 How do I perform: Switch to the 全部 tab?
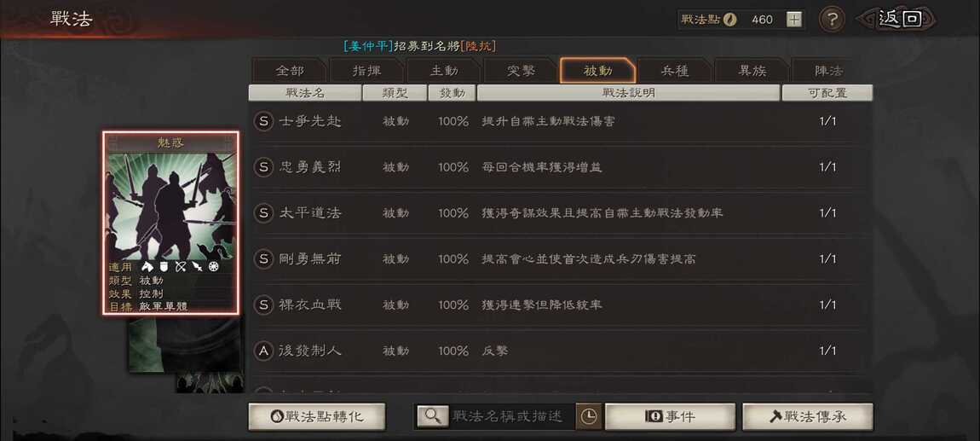click(290, 71)
